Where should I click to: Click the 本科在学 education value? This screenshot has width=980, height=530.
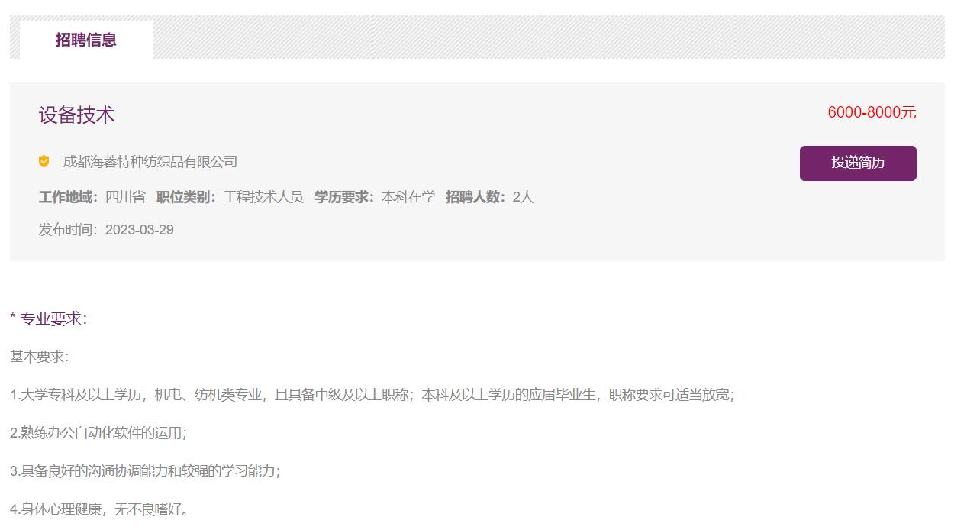[408, 197]
